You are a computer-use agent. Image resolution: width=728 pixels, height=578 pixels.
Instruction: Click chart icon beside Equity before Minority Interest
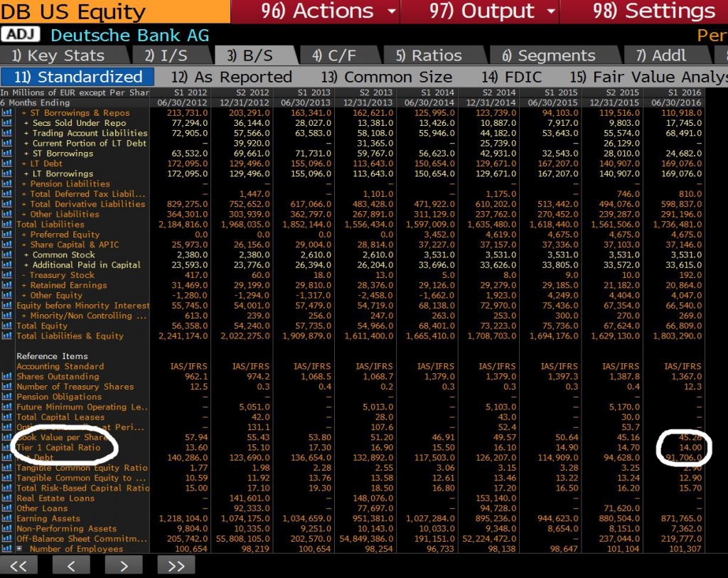(x=7, y=306)
